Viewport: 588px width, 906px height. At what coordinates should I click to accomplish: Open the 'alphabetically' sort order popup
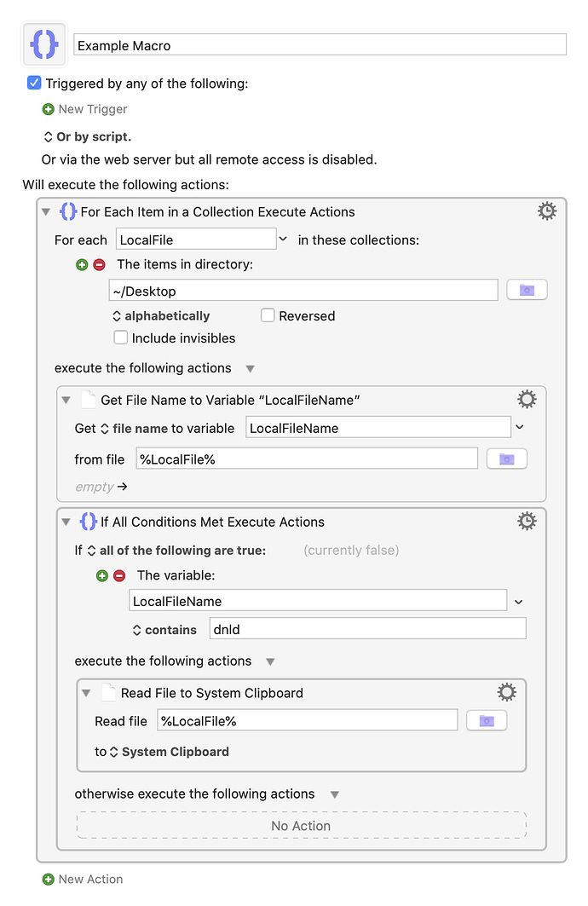pyautogui.click(x=161, y=316)
